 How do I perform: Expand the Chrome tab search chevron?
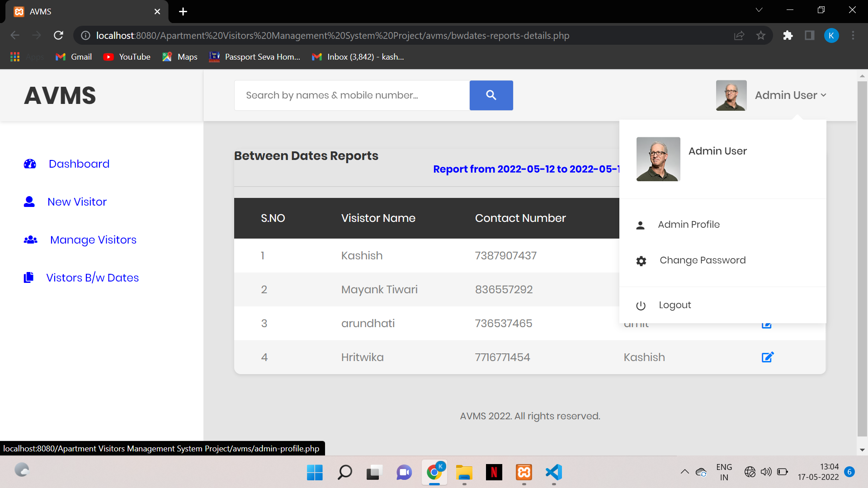point(759,10)
